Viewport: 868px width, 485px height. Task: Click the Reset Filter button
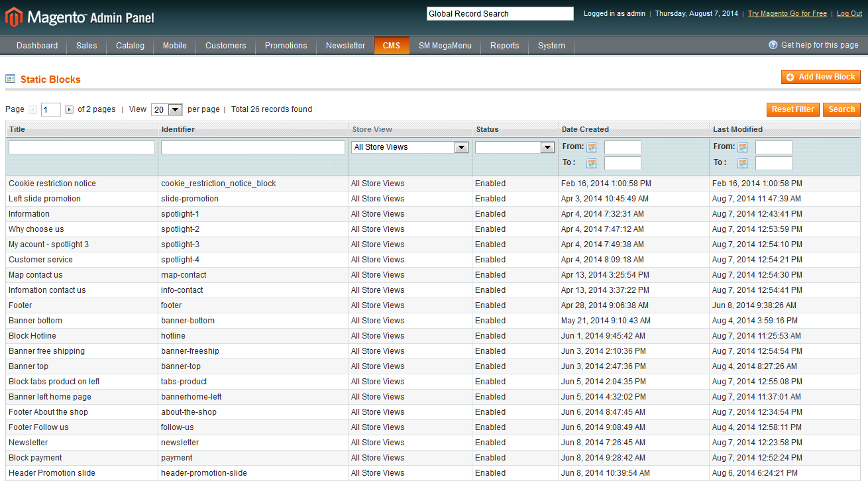793,109
